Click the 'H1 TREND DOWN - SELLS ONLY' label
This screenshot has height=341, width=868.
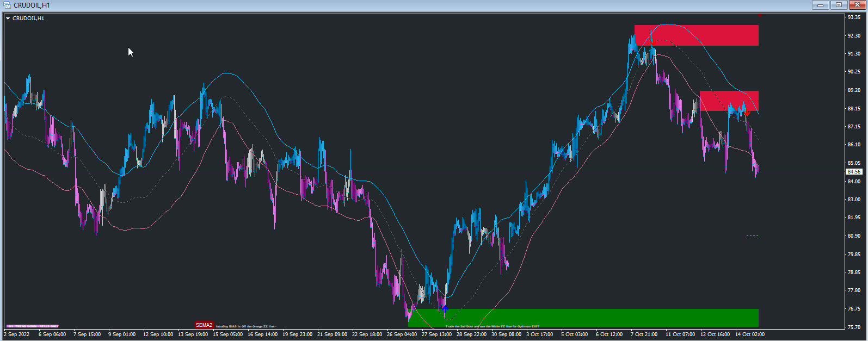tap(33, 326)
